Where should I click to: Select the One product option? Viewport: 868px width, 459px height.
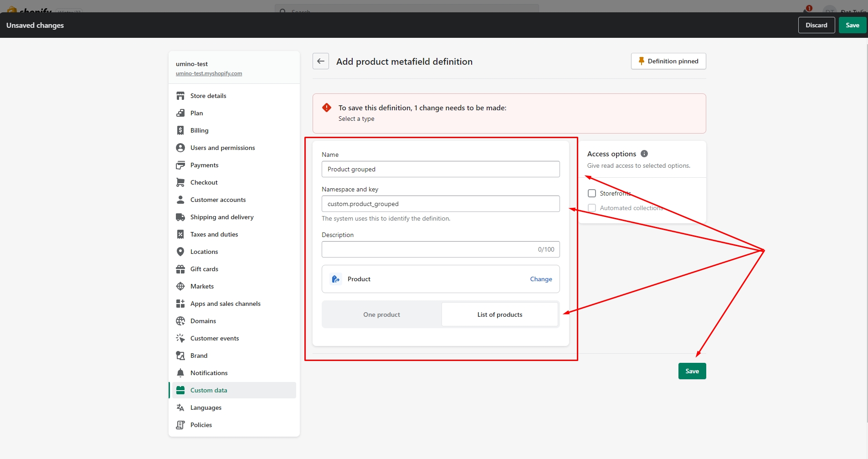381,315
